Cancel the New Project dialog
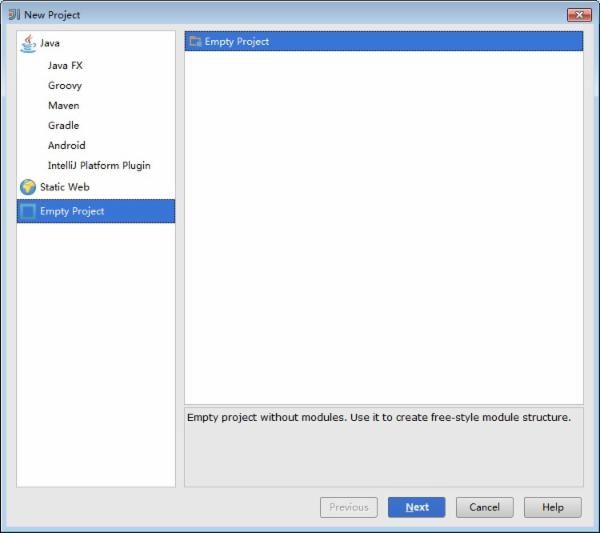This screenshot has width=600, height=533. pyautogui.click(x=484, y=507)
